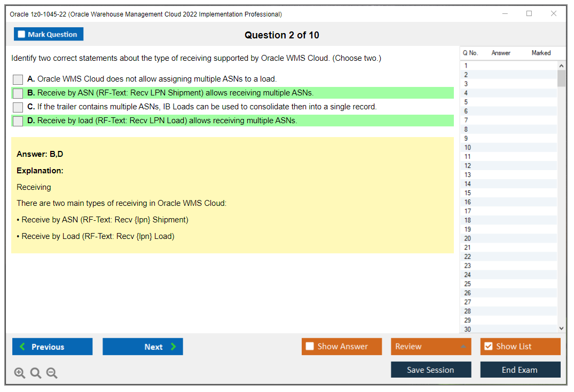Disable the Show List option
Viewport: 574px width, 392px height.
[488, 346]
